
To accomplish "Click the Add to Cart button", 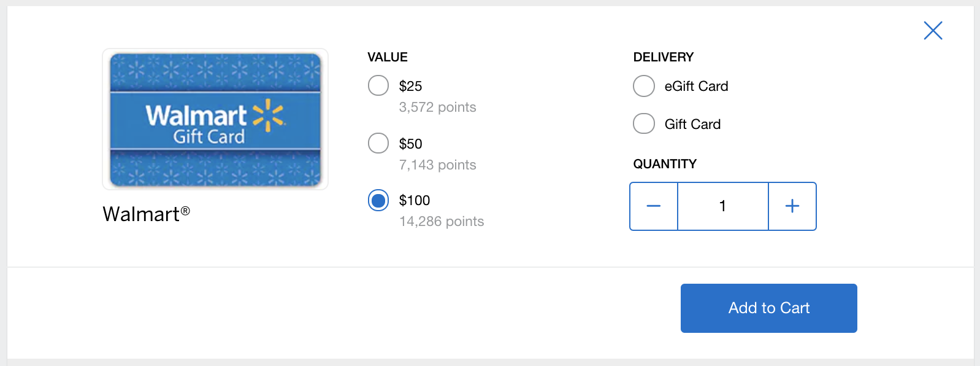I will [768, 308].
